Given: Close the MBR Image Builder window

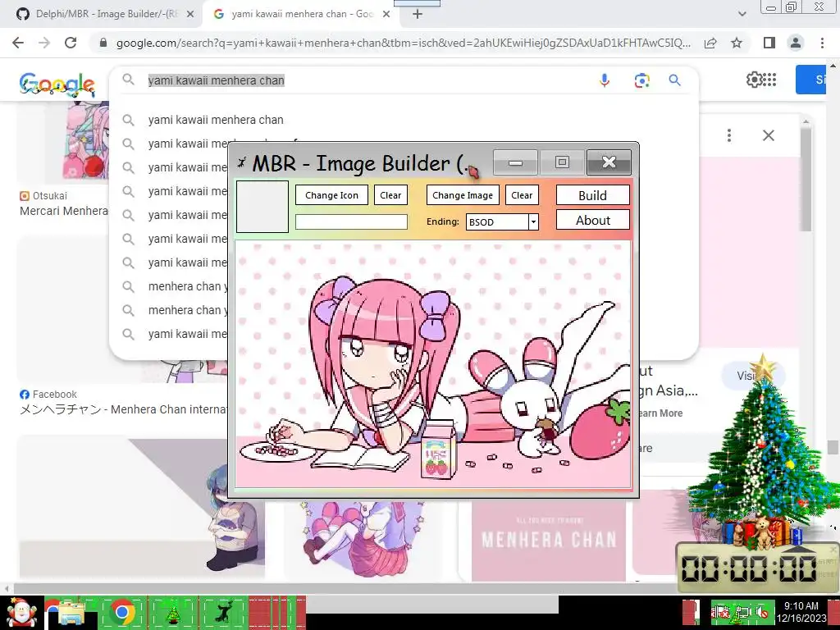Looking at the screenshot, I should (609, 162).
